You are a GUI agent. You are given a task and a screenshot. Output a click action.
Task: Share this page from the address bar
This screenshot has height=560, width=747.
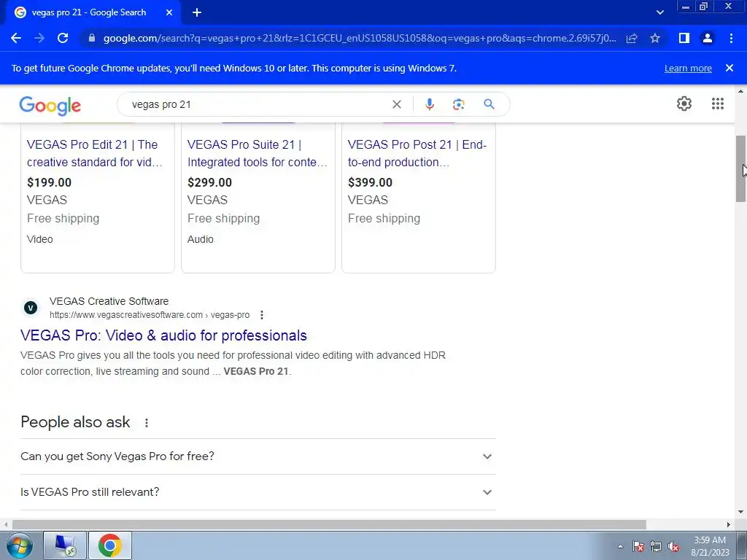tap(632, 38)
